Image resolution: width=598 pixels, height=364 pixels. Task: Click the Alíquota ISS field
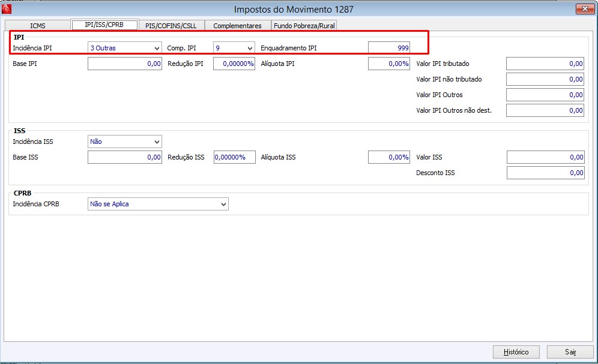coord(389,157)
